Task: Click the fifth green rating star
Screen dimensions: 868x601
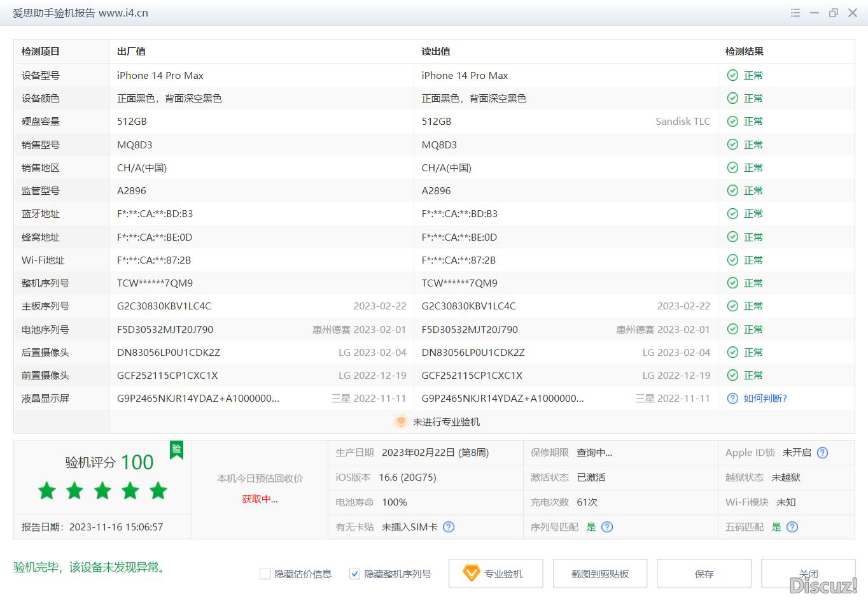Action: point(158,491)
